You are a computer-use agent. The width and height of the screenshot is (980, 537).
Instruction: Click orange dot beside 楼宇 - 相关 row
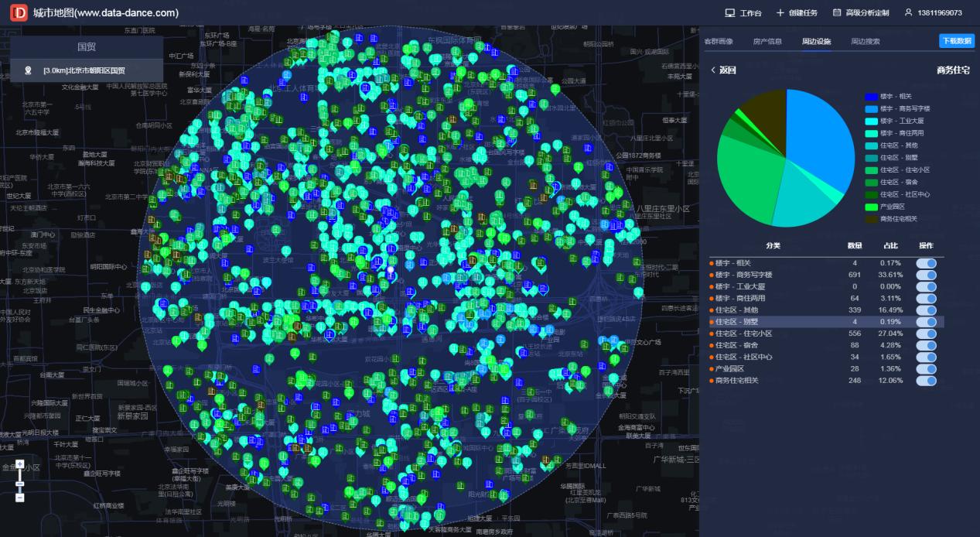click(712, 263)
